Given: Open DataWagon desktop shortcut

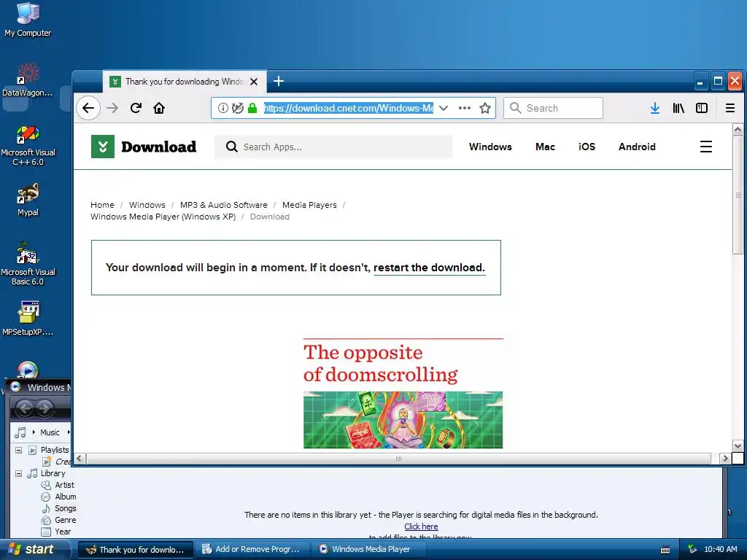Looking at the screenshot, I should (28, 80).
